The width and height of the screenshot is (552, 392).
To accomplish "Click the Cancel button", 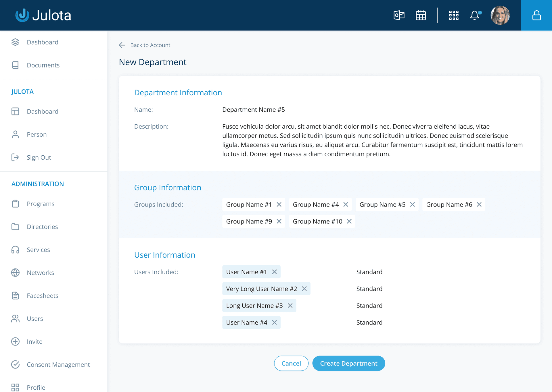I will click(292, 363).
